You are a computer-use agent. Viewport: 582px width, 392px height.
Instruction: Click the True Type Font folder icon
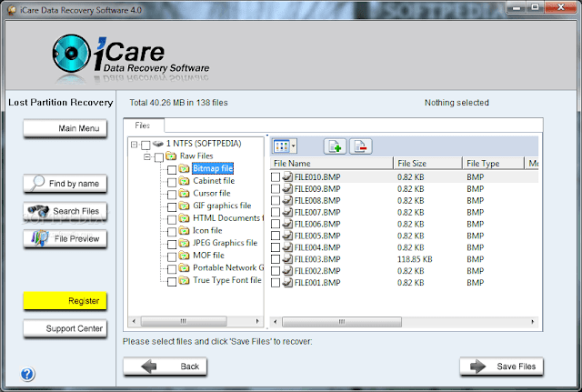click(184, 280)
